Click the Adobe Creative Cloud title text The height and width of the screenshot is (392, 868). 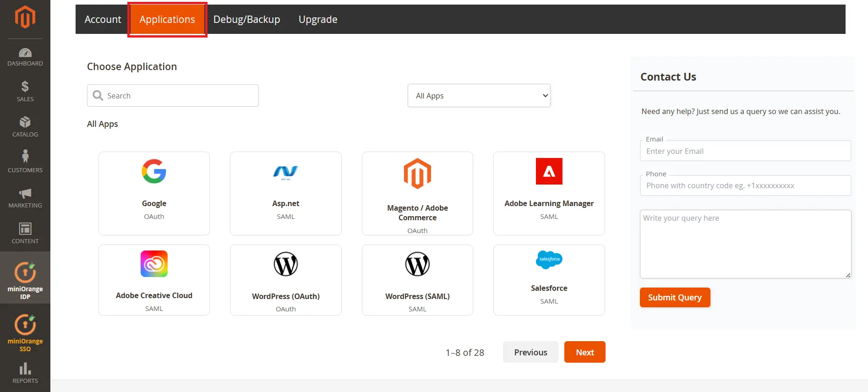pos(154,295)
